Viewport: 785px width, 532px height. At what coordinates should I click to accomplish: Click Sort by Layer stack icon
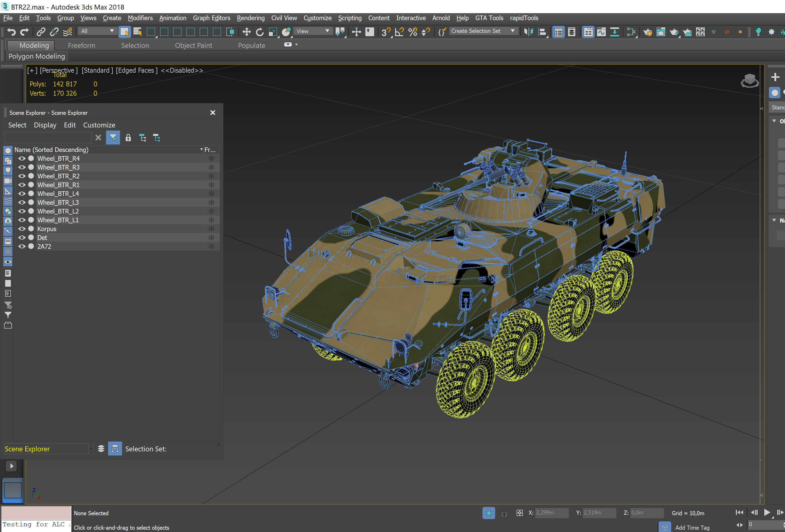(101, 449)
